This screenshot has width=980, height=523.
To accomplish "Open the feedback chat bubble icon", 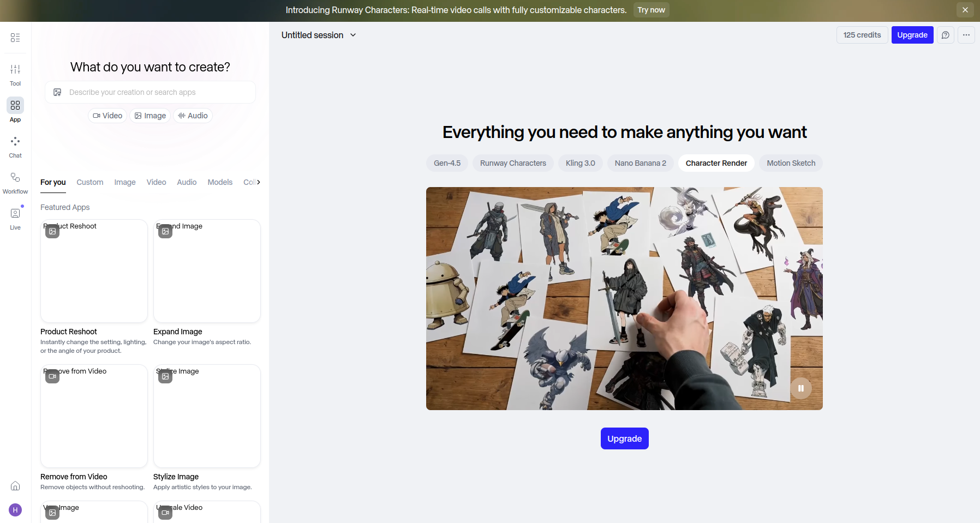I will pos(946,35).
